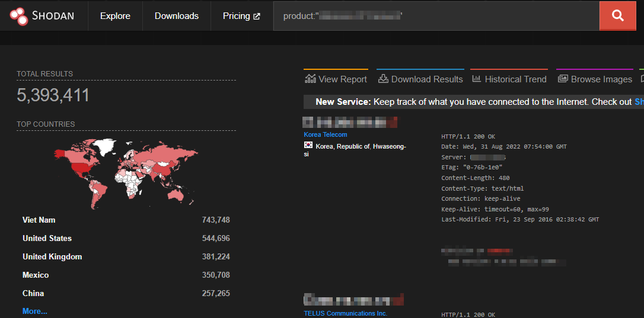Open the Downloads menu item
The image size is (644, 318).
click(x=177, y=16)
